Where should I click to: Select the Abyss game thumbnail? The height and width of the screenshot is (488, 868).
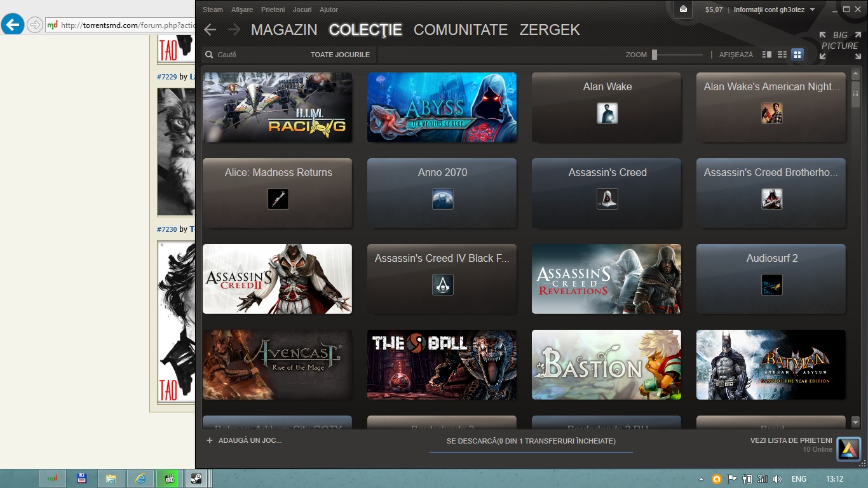[442, 107]
